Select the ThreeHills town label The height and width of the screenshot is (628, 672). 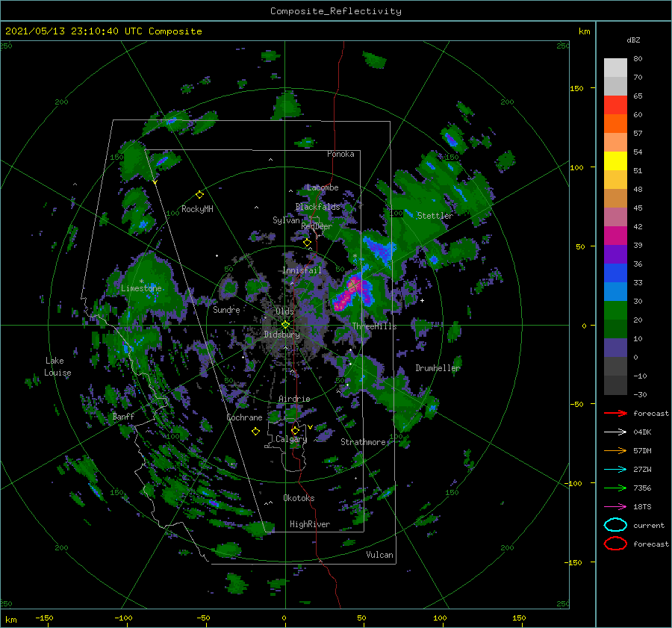pyautogui.click(x=375, y=326)
